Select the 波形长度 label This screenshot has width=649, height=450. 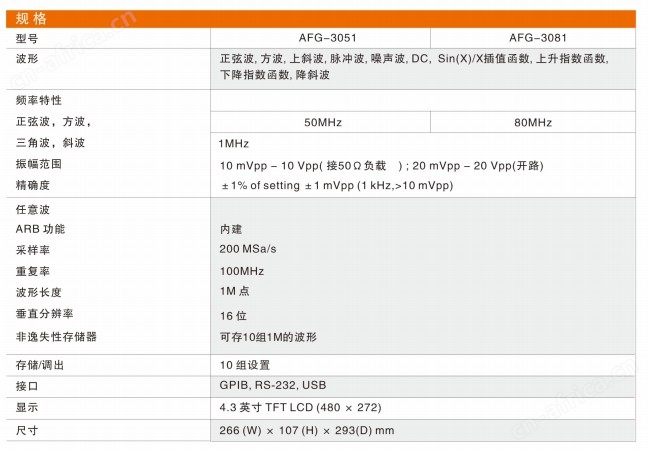tap(38, 292)
